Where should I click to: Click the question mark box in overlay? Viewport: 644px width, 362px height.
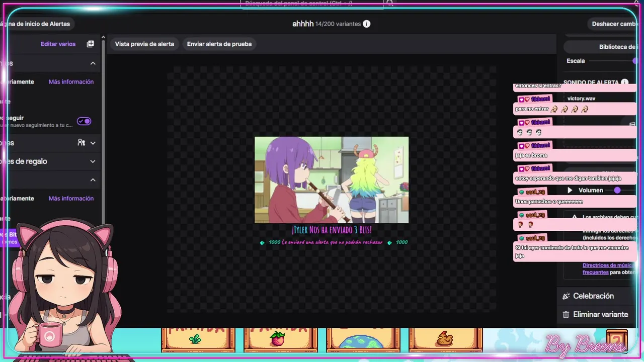pos(617,340)
